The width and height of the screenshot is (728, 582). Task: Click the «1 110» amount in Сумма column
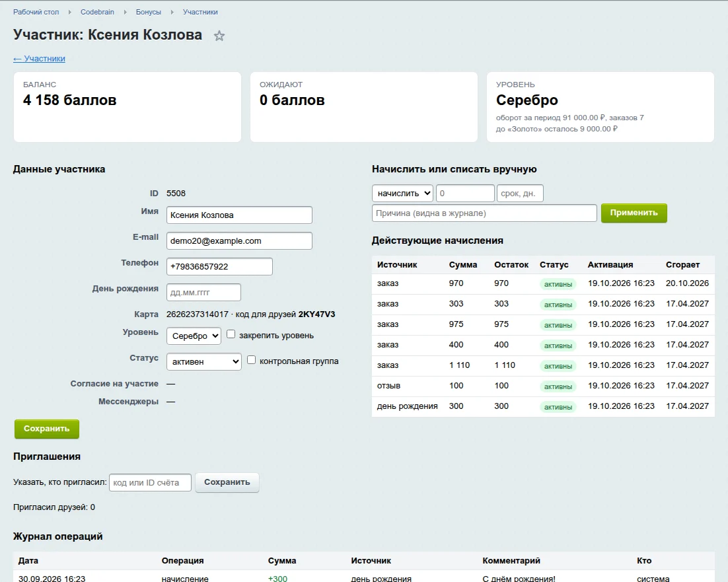459,365
